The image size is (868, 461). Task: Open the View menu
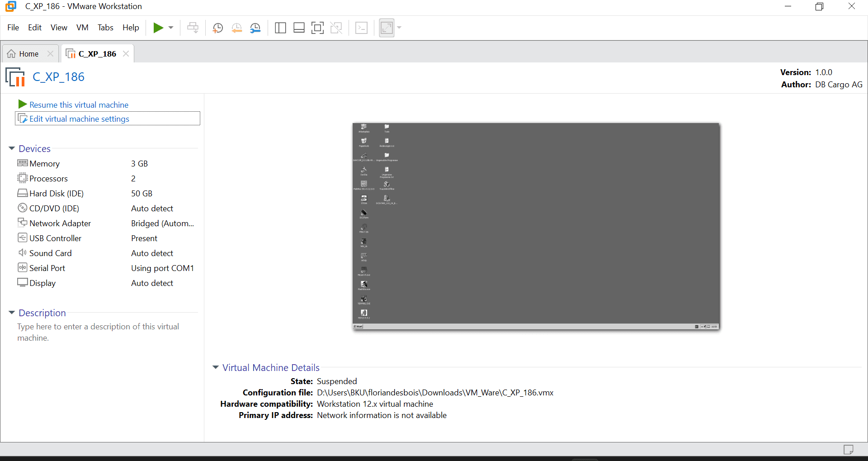click(59, 28)
